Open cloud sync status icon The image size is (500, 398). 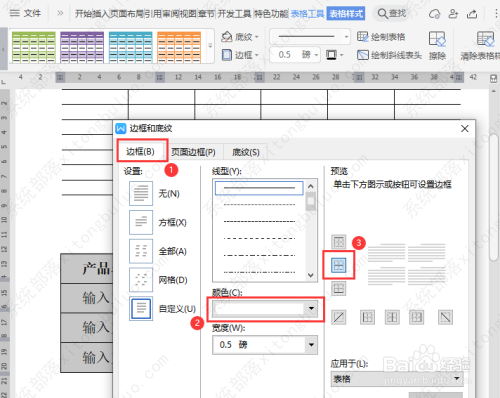(x=434, y=14)
